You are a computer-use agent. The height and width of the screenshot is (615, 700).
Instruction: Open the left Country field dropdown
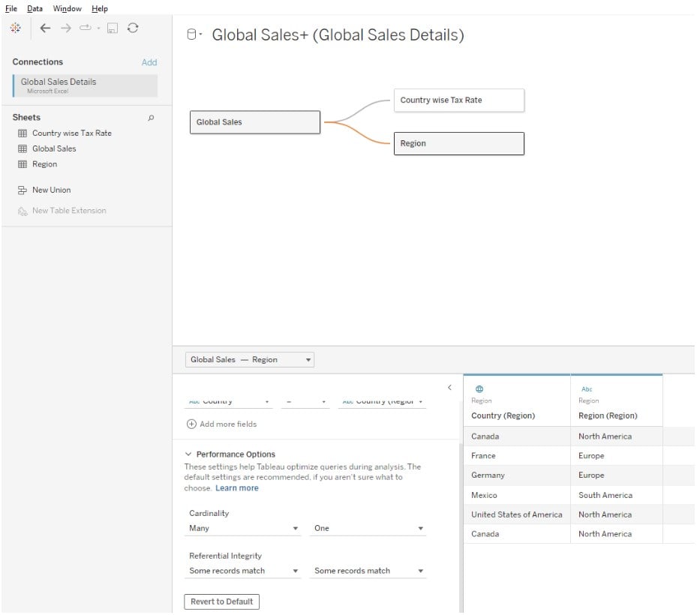point(229,402)
